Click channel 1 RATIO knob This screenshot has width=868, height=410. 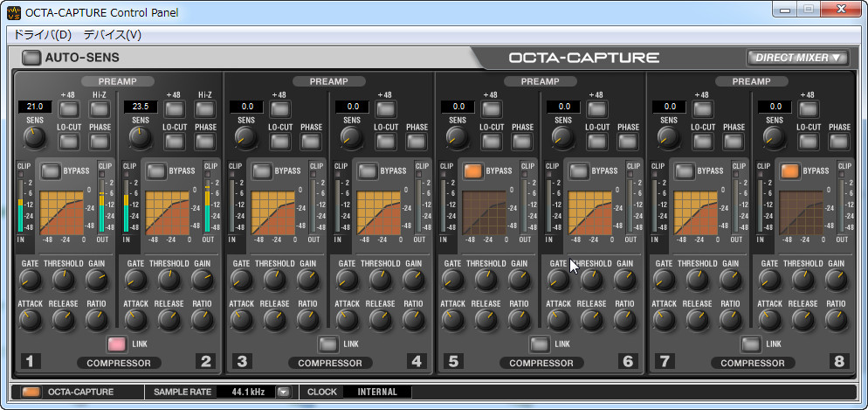pos(96,320)
